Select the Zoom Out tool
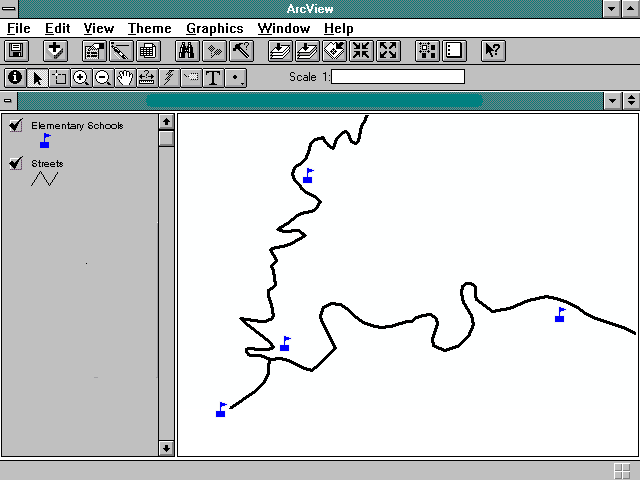640x480 pixels. [102, 77]
